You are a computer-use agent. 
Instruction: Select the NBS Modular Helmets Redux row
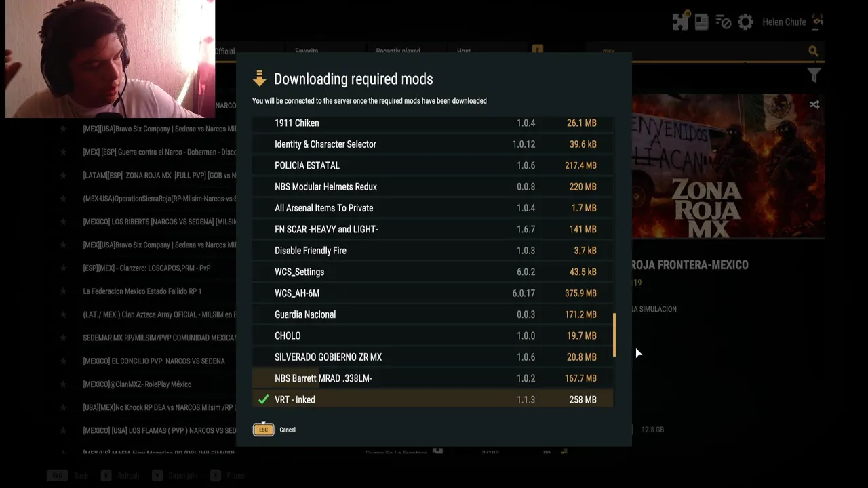coord(433,187)
